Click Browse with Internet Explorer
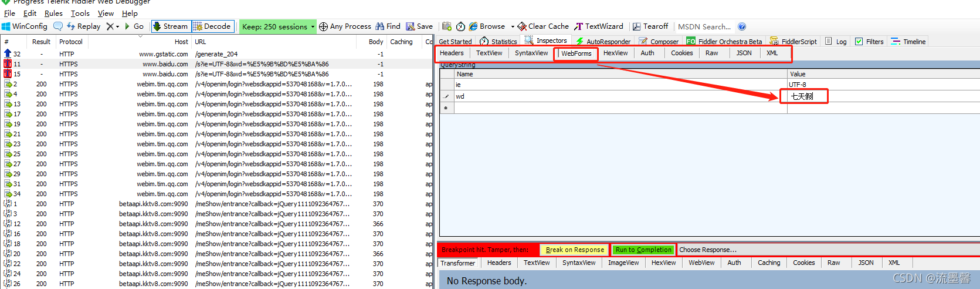 (487, 26)
